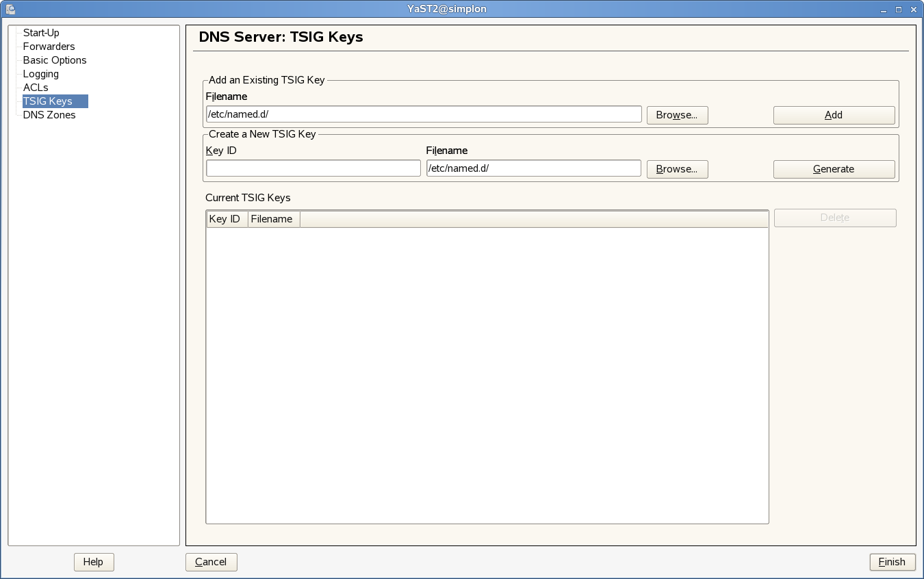Image resolution: width=924 pixels, height=579 pixels.
Task: Click the Finish button
Action: 892,562
